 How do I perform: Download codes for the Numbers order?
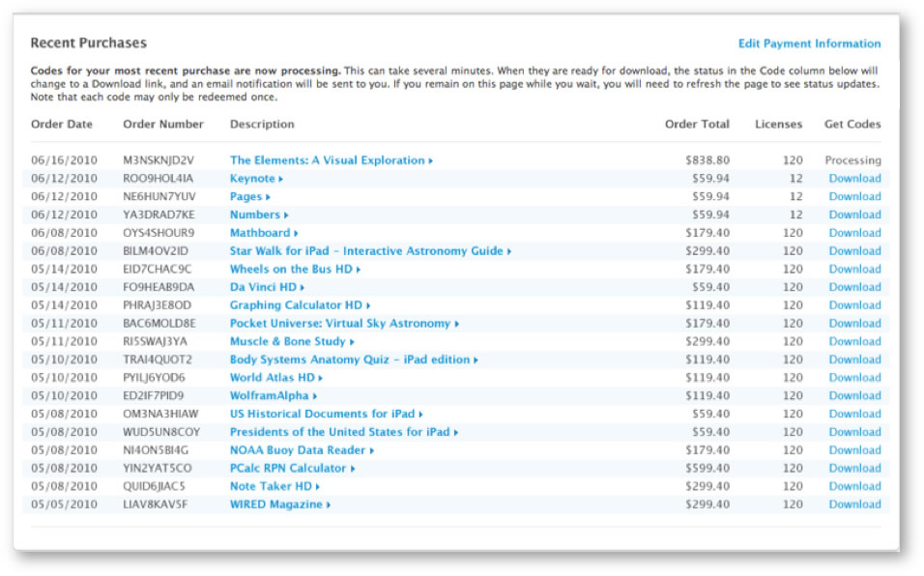[x=854, y=215]
